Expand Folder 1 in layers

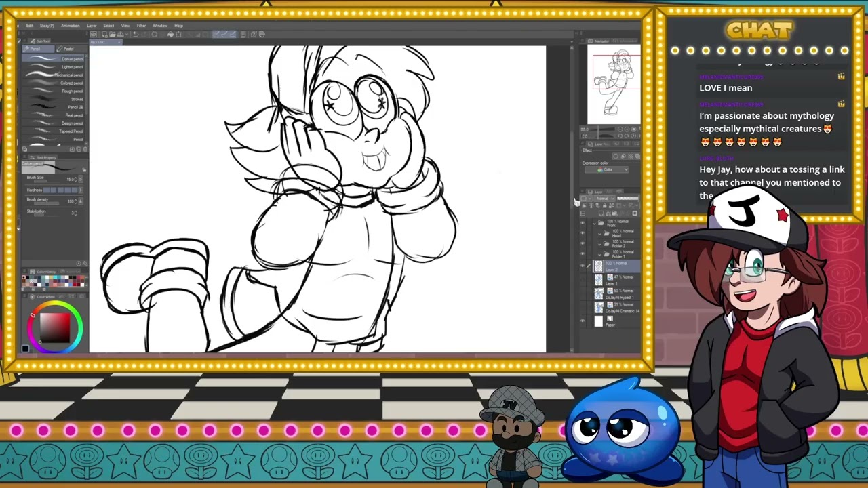coord(600,255)
